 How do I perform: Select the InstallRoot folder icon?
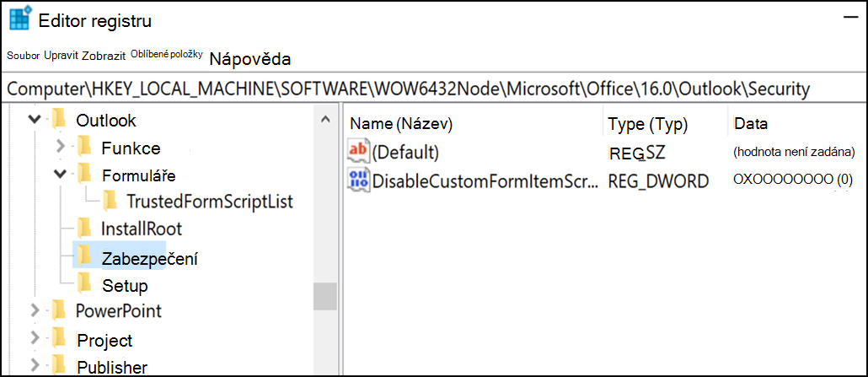[83, 228]
